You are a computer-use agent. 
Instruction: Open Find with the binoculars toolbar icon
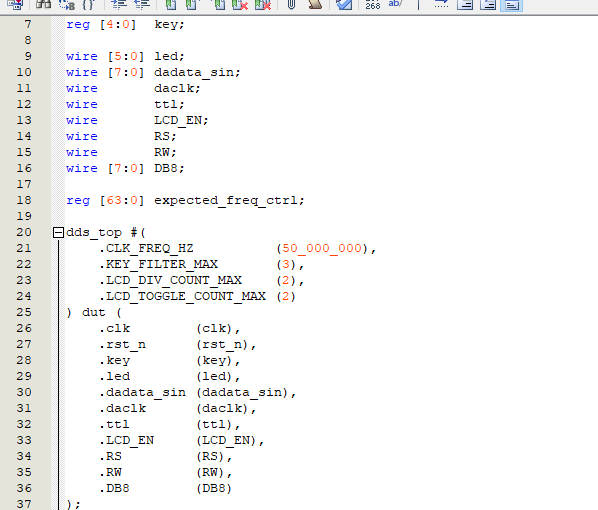[43, 5]
